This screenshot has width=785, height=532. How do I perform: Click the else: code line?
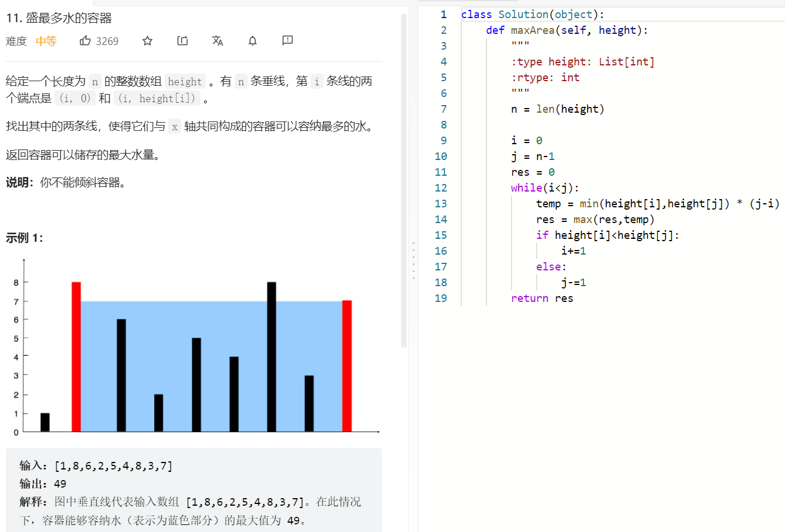551,267
